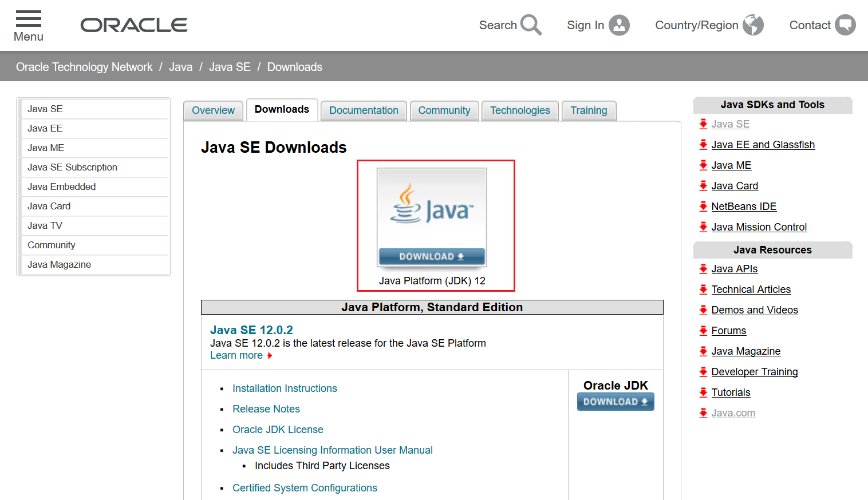Open Java Card sidebar item
Viewport: 868px width, 500px height.
[93, 206]
